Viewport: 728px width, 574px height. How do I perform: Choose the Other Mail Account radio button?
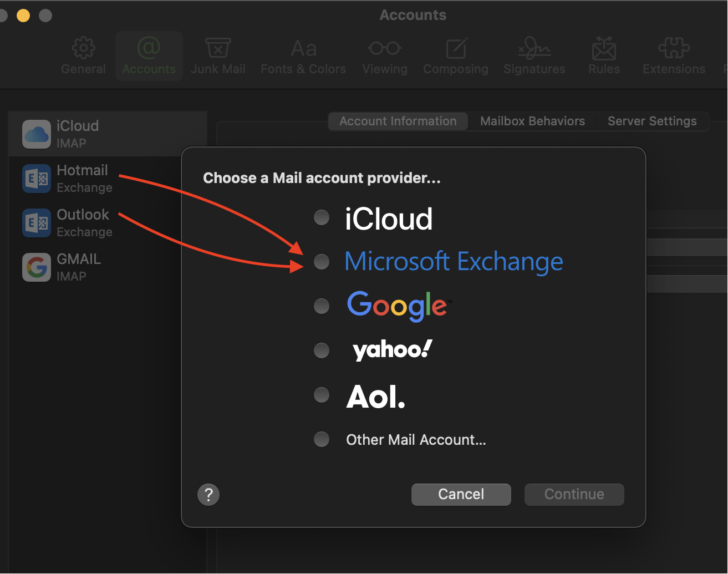pos(322,439)
